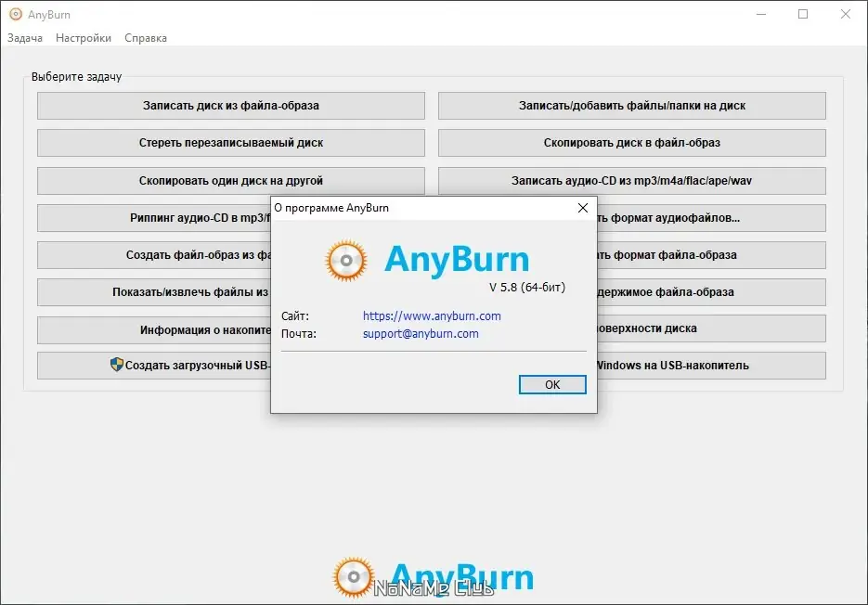Click Windows на USB-накопитель button

(711, 366)
